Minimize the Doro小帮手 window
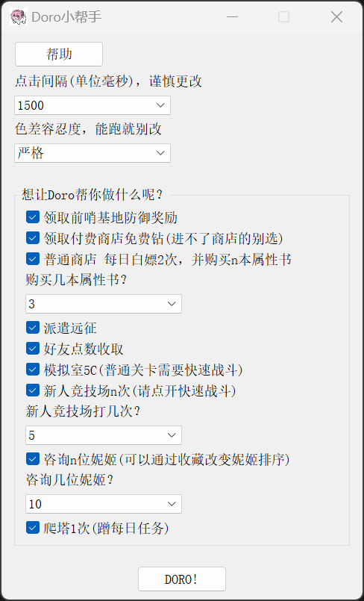The image size is (364, 601). click(232, 17)
